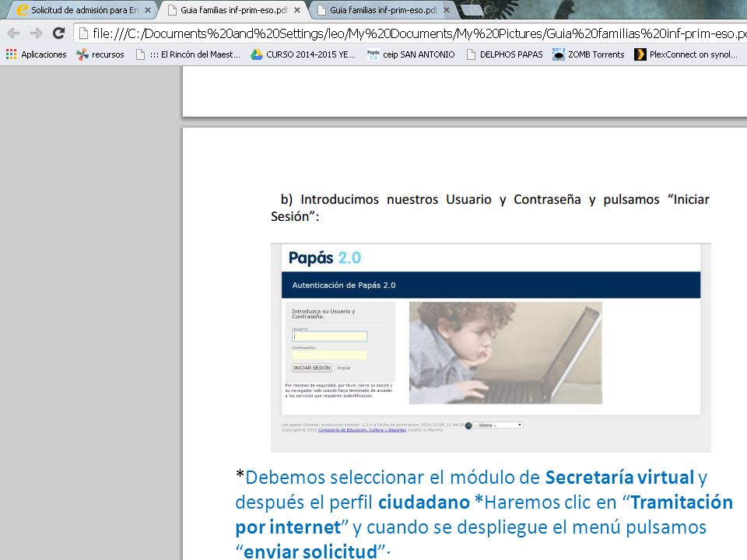Open El Rincón del Maest... bookmark
This screenshot has height=560, width=747.
pos(188,54)
